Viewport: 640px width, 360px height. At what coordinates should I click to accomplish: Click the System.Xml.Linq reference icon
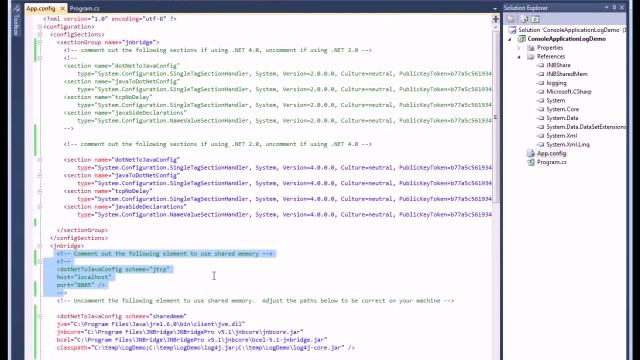pos(540,144)
